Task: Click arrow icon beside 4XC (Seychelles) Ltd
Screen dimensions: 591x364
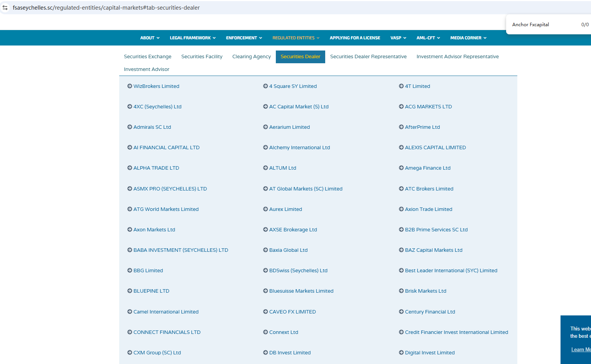Action: (x=130, y=106)
